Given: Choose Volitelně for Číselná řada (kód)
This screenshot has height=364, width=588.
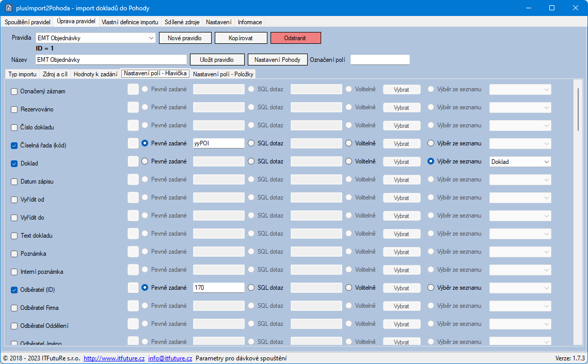Looking at the screenshot, I should [349, 143].
